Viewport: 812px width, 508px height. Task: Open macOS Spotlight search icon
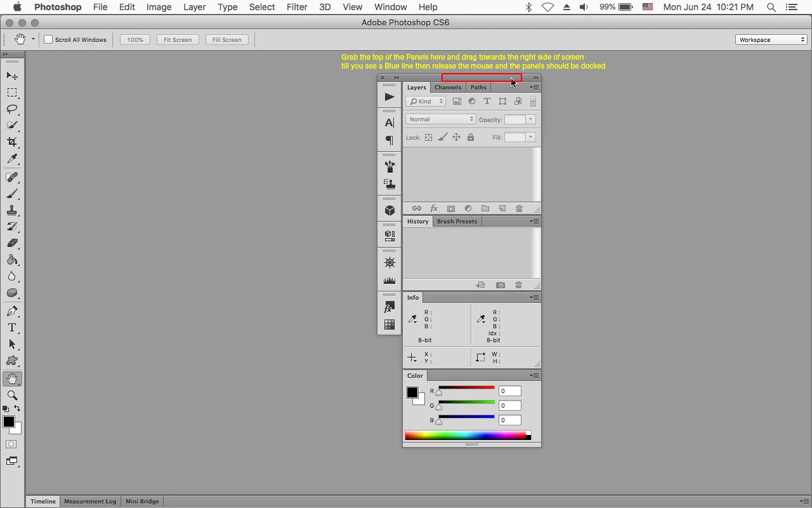click(x=771, y=7)
